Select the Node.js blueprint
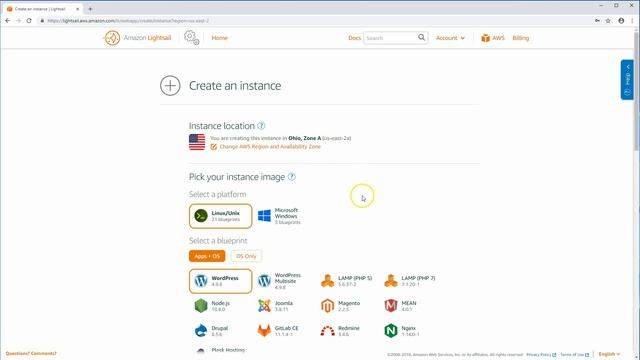 click(x=212, y=306)
